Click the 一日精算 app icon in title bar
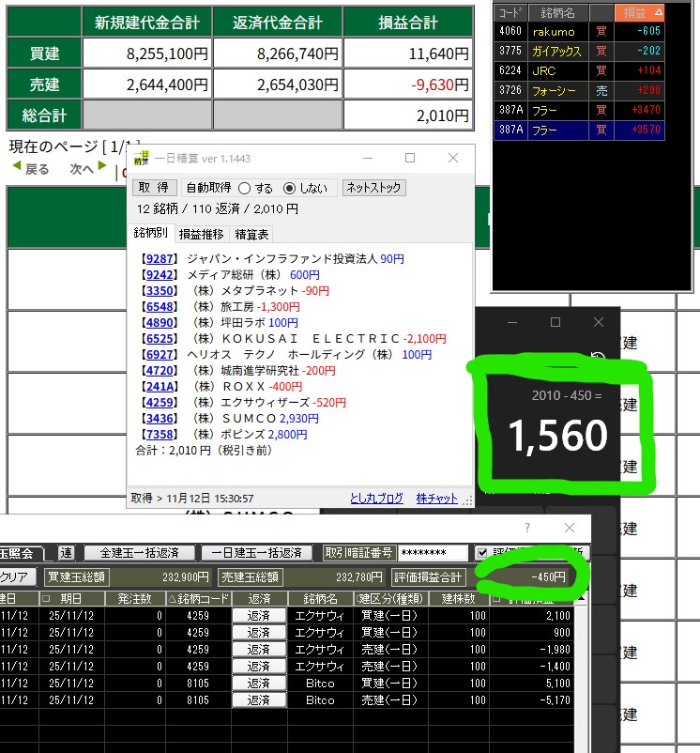 click(x=141, y=158)
